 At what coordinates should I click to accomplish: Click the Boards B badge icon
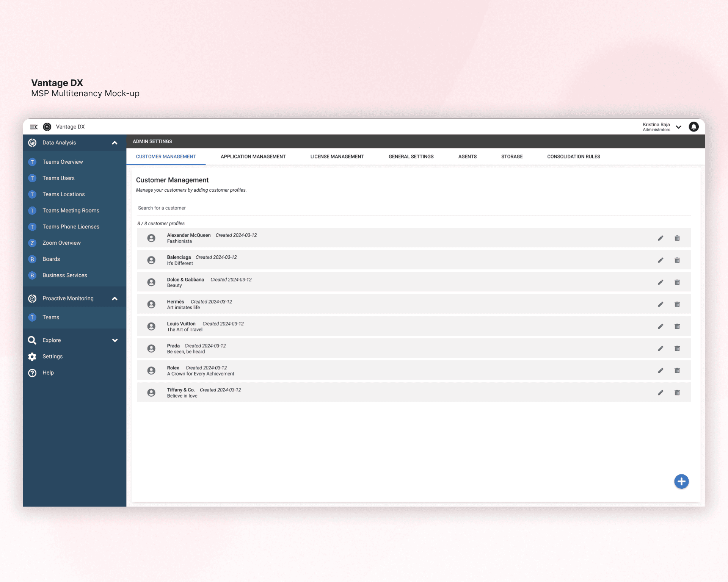coord(32,259)
